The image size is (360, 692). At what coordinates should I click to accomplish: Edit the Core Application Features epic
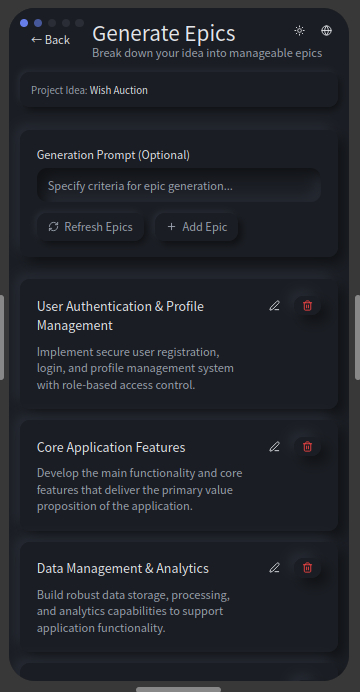[x=274, y=447]
